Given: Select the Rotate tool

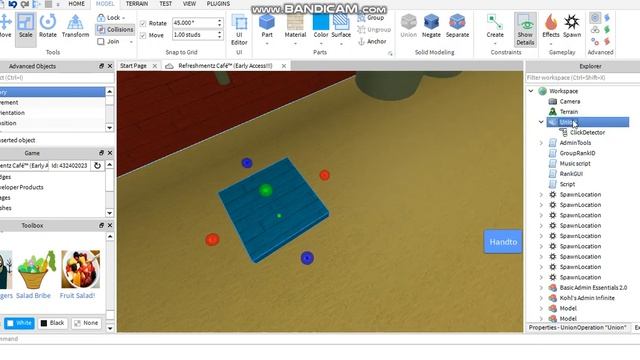Looking at the screenshot, I should click(x=48, y=27).
